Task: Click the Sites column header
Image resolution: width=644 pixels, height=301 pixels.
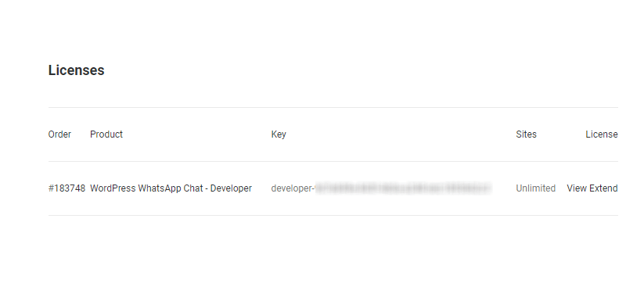Action: tap(526, 134)
